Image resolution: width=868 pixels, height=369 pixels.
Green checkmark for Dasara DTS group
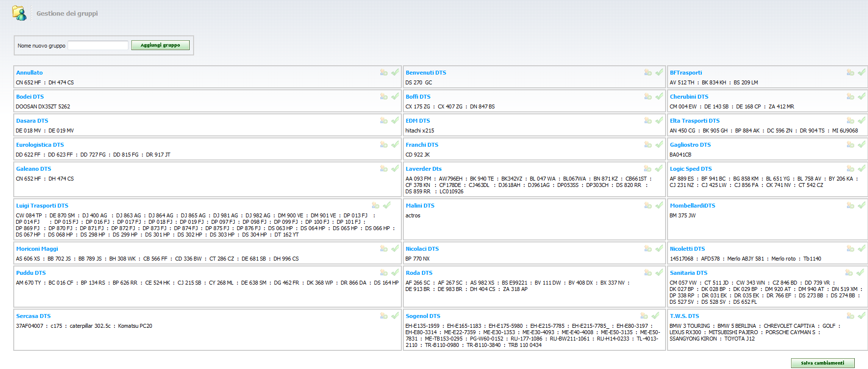pos(395,120)
